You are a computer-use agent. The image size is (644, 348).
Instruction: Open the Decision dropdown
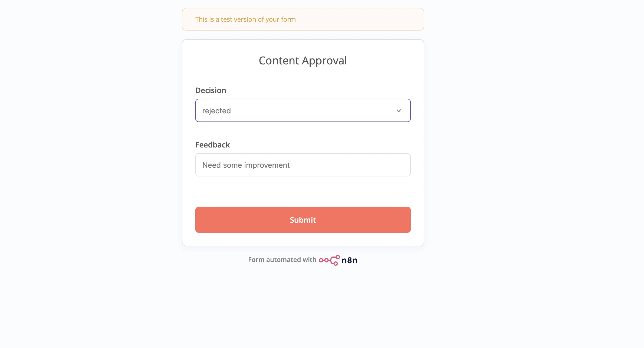pos(303,110)
